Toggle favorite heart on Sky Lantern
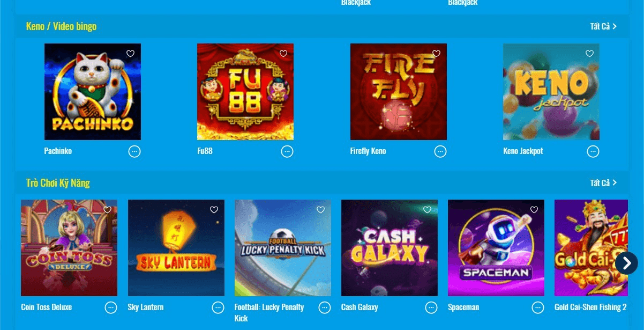The width and height of the screenshot is (644, 330). [214, 210]
